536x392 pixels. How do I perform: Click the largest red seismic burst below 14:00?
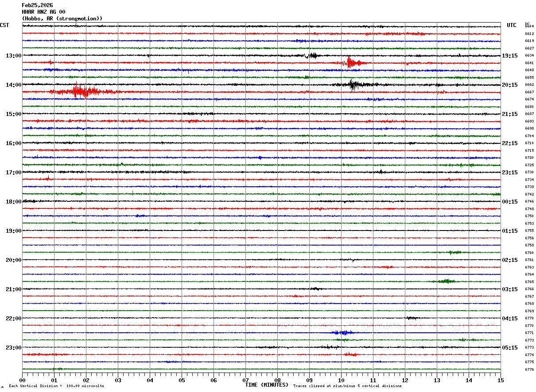pyautogui.click(x=84, y=92)
